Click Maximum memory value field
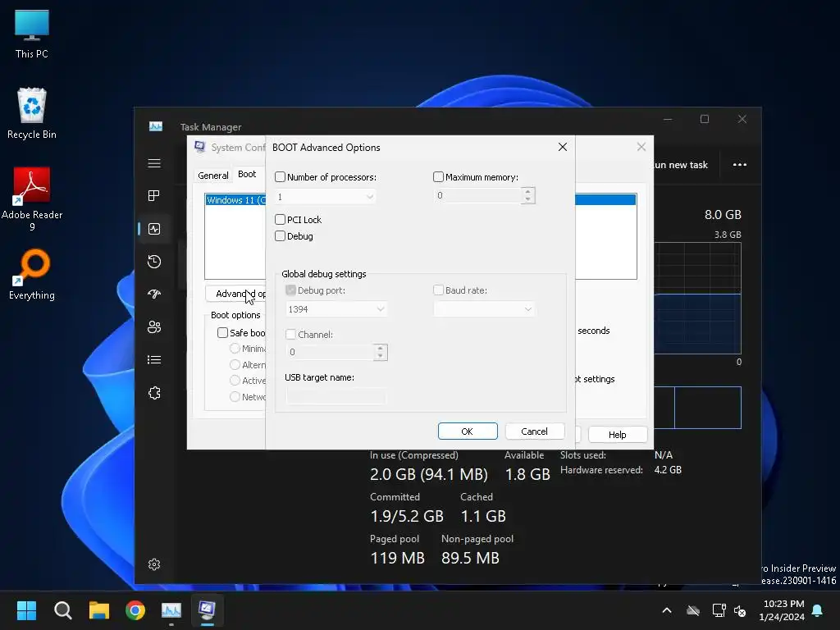 pos(477,195)
